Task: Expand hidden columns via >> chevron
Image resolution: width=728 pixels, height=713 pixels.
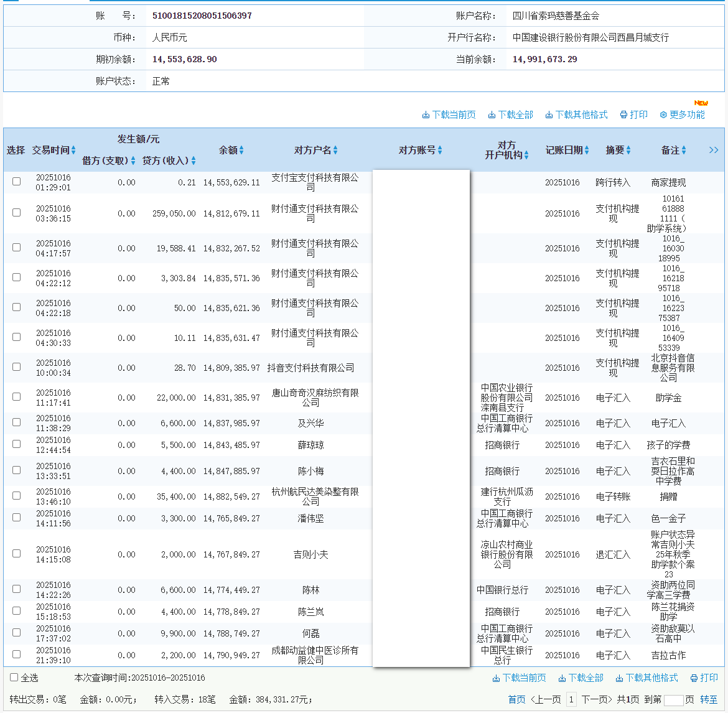Action: 714,150
